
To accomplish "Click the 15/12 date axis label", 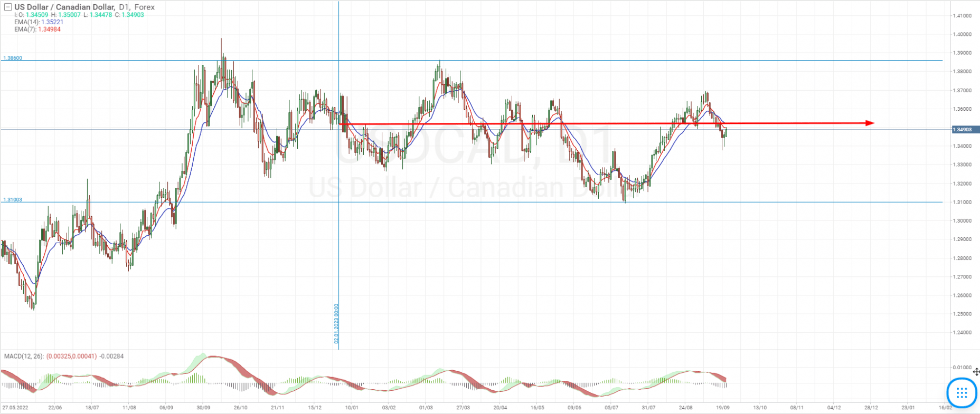I will click(x=315, y=408).
